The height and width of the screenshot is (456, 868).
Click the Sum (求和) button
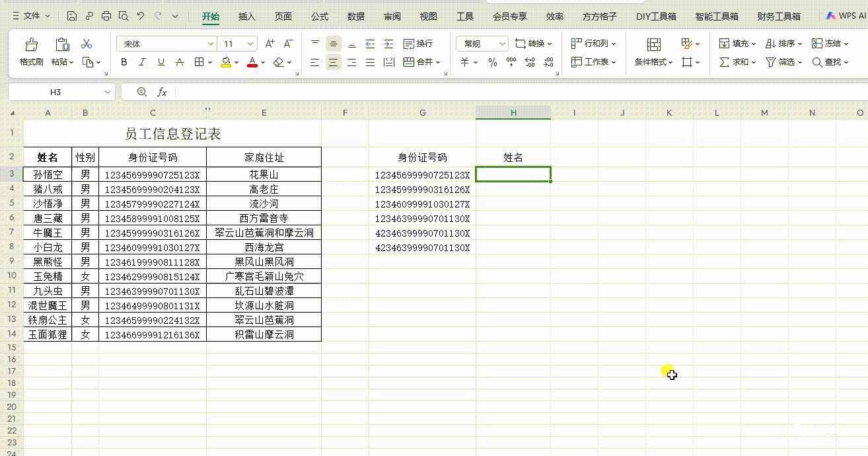(737, 62)
